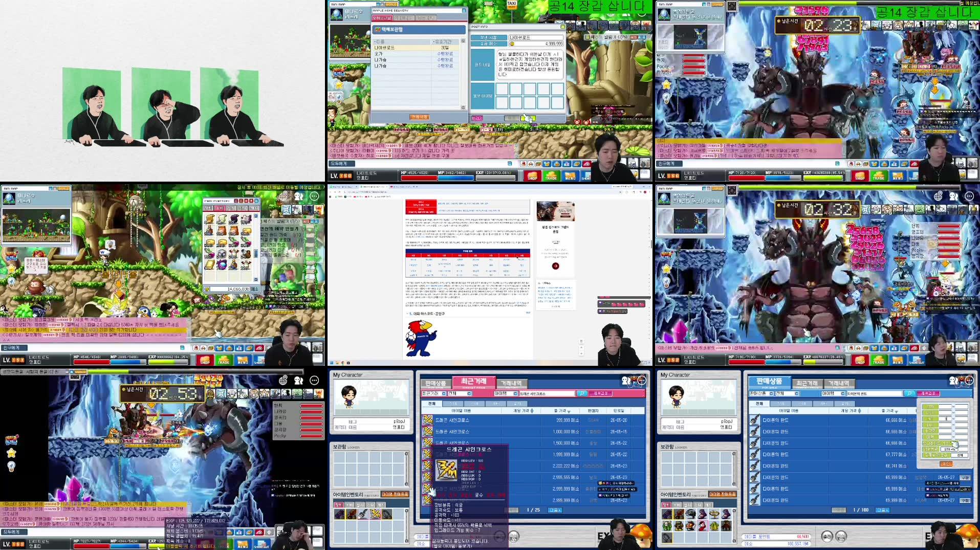This screenshot has width=980, height=550.
Task: Open MENU in the 02:32 boss fight panel
Action: pyautogui.click(x=898, y=360)
